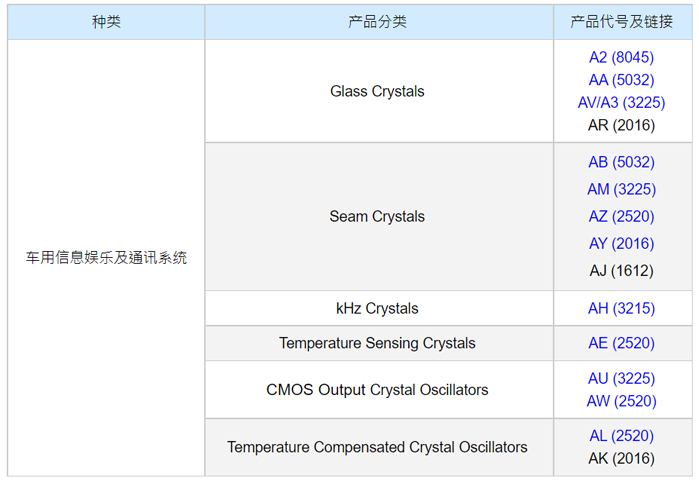Select the AK (2016) product code
Viewport: 699px width, 481px height.
[x=621, y=458]
